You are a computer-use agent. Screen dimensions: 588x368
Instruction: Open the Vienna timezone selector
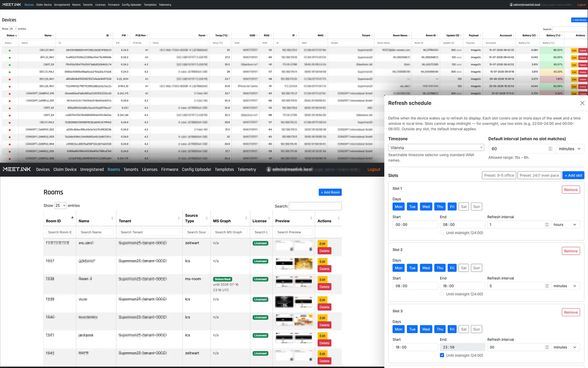click(x=436, y=148)
